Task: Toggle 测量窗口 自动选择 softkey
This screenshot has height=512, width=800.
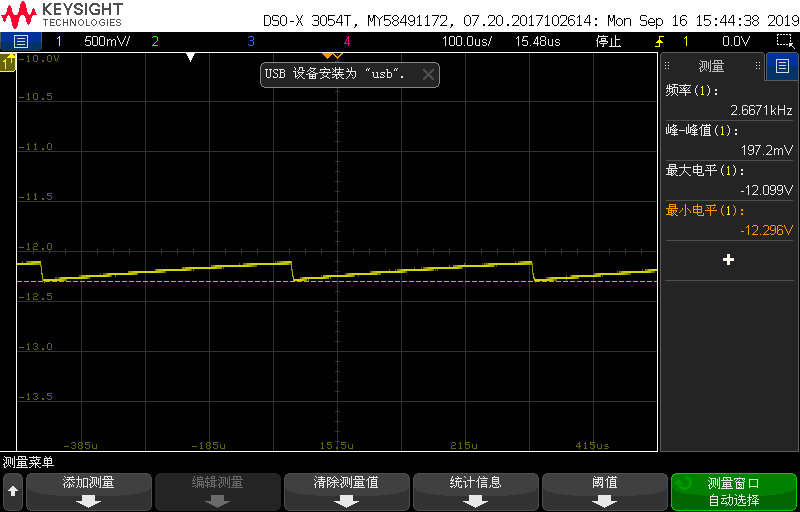Action: [734, 492]
